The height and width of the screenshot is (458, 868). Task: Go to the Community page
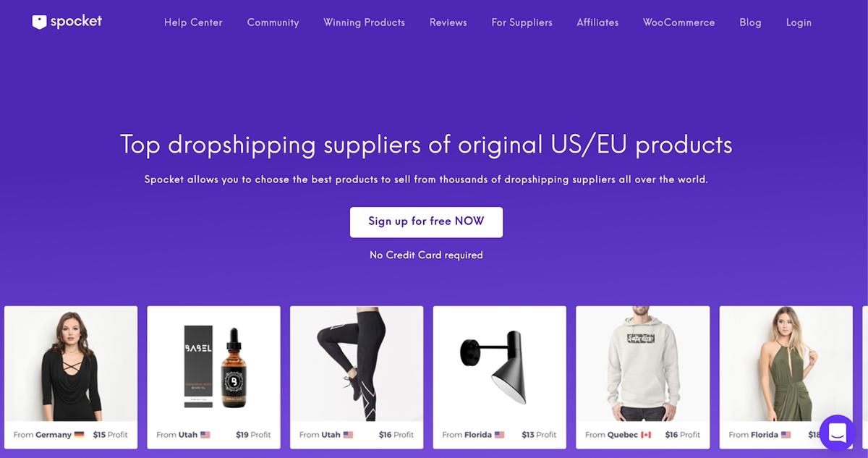(273, 22)
